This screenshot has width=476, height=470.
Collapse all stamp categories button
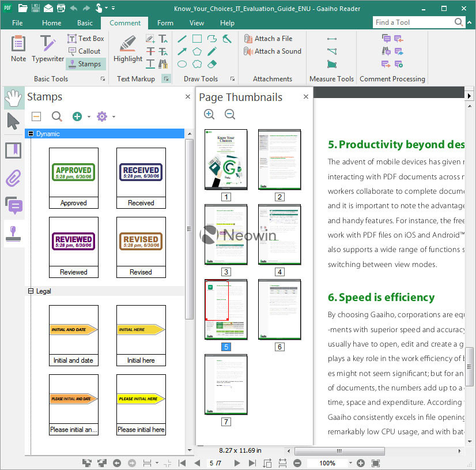click(x=36, y=116)
